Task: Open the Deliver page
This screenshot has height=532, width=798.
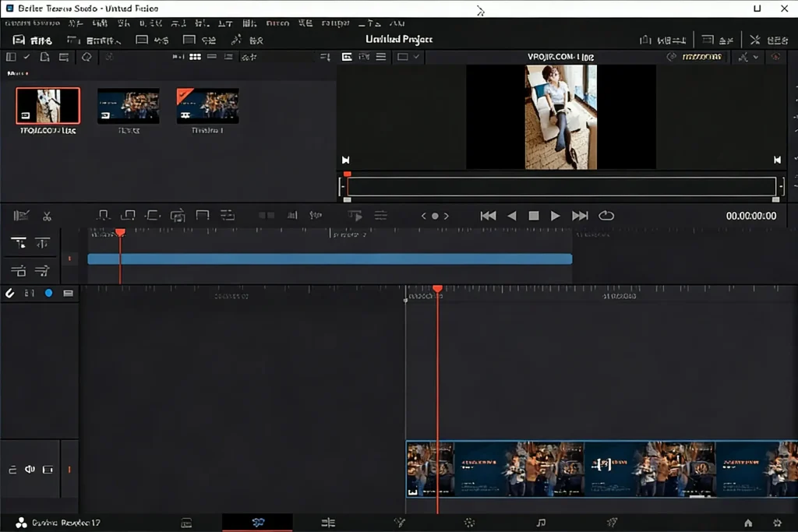Action: 613,522
